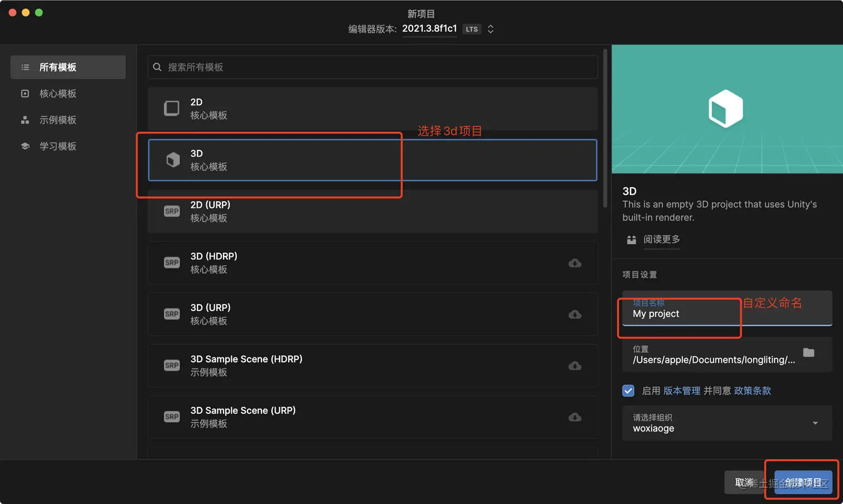Image resolution: width=843 pixels, height=504 pixels.
Task: Select the 3D Sample Scene (URP) template
Action: click(372, 417)
